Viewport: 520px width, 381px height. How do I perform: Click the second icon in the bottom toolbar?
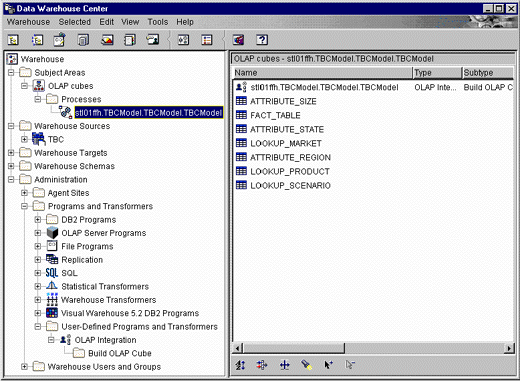coord(262,365)
